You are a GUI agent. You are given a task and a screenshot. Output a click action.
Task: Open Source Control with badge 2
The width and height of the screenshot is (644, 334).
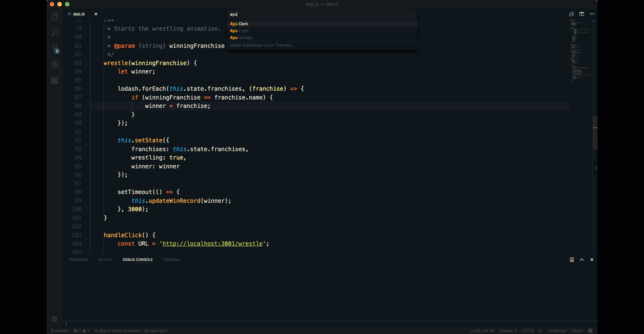click(x=55, y=48)
